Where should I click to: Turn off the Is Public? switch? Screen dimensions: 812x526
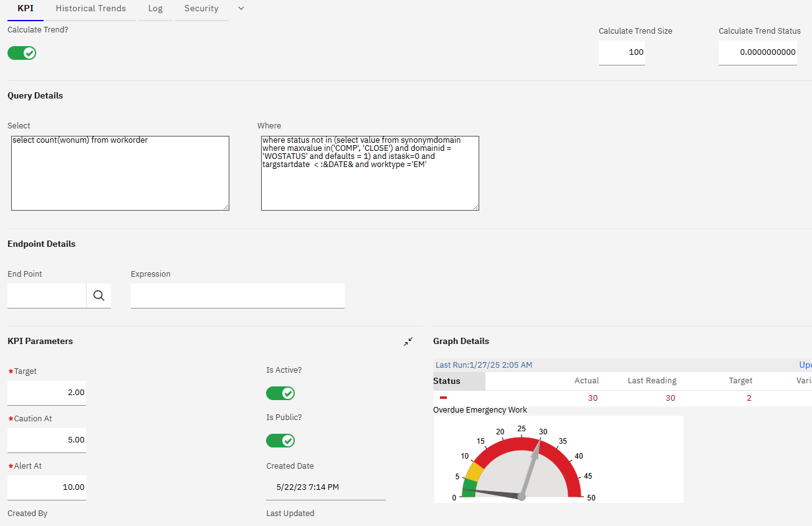pos(280,441)
